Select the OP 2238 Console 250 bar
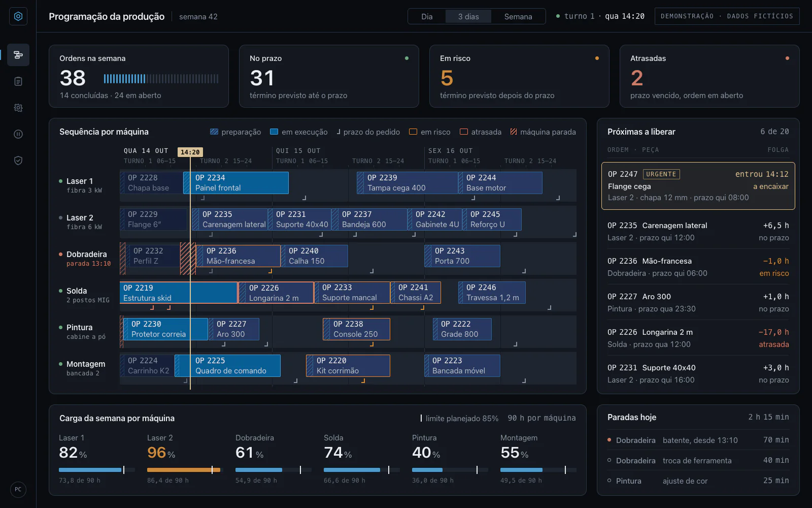 tap(356, 329)
